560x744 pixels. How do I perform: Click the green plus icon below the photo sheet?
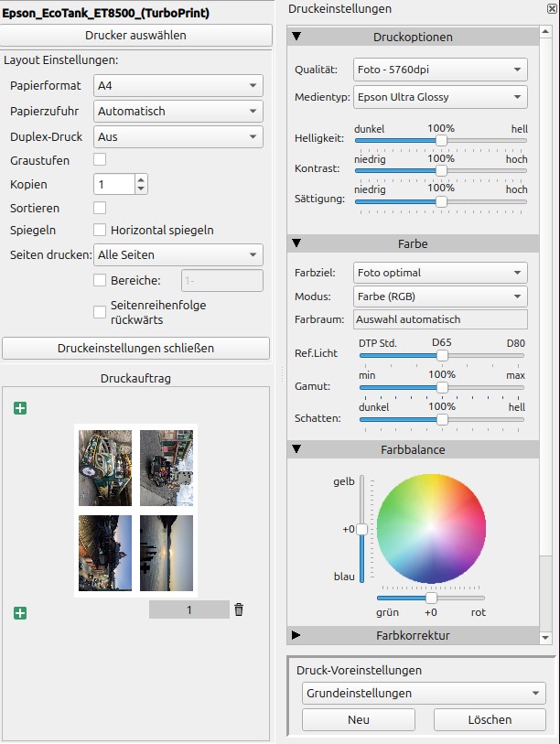(x=20, y=613)
